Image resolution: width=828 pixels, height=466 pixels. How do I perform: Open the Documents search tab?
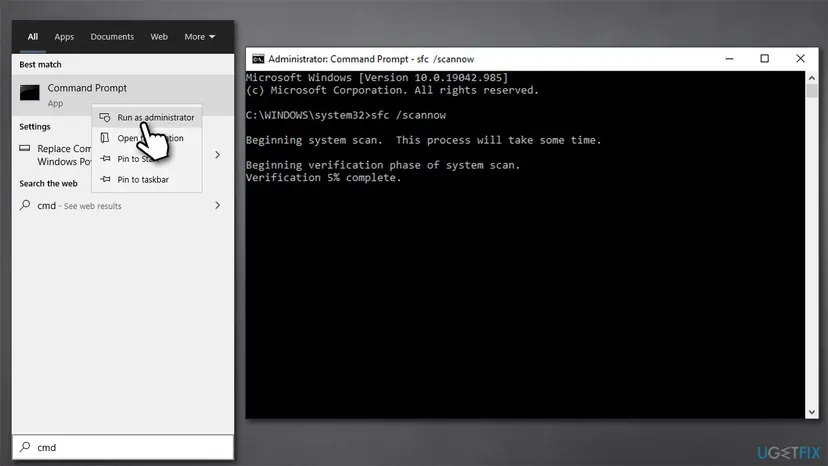point(112,36)
